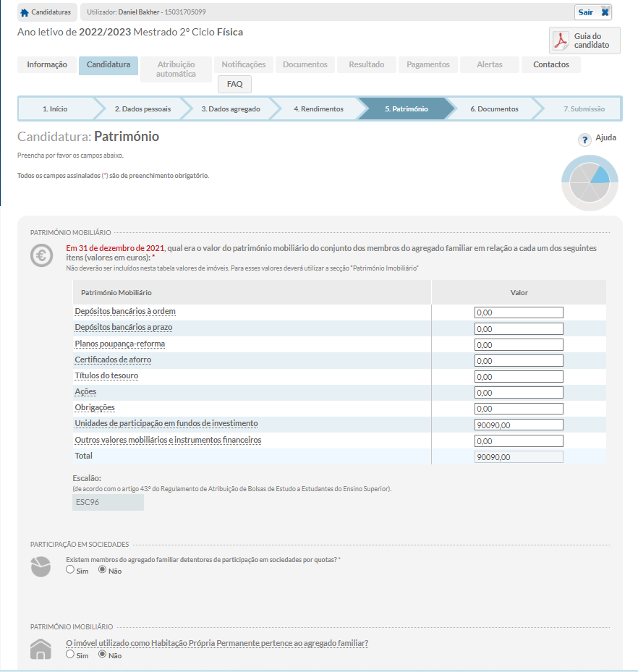Click the Depósitos bancários à ordem label
The image size is (638, 672).
(x=125, y=312)
